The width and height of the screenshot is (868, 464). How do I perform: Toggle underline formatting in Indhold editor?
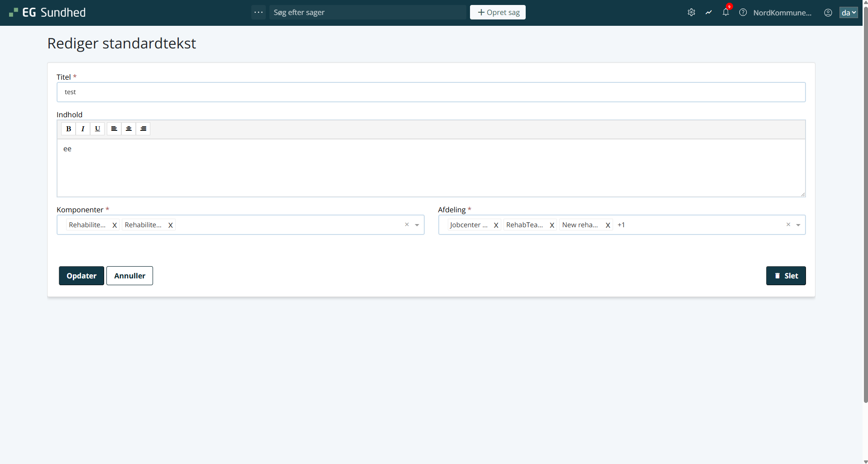point(97,129)
